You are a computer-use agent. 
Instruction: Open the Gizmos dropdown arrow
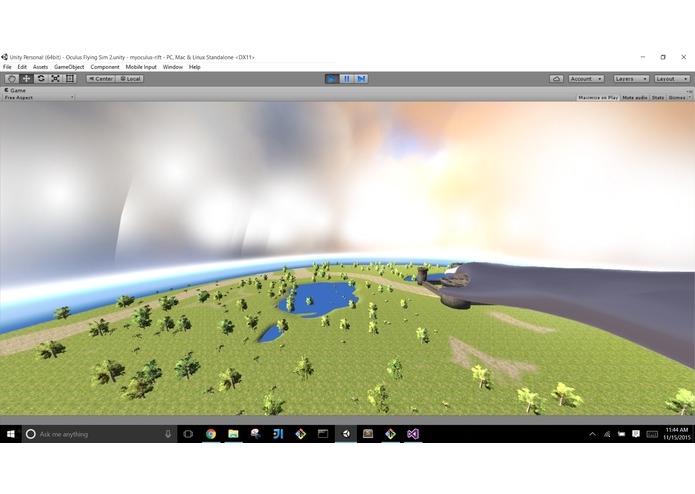tap(690, 97)
